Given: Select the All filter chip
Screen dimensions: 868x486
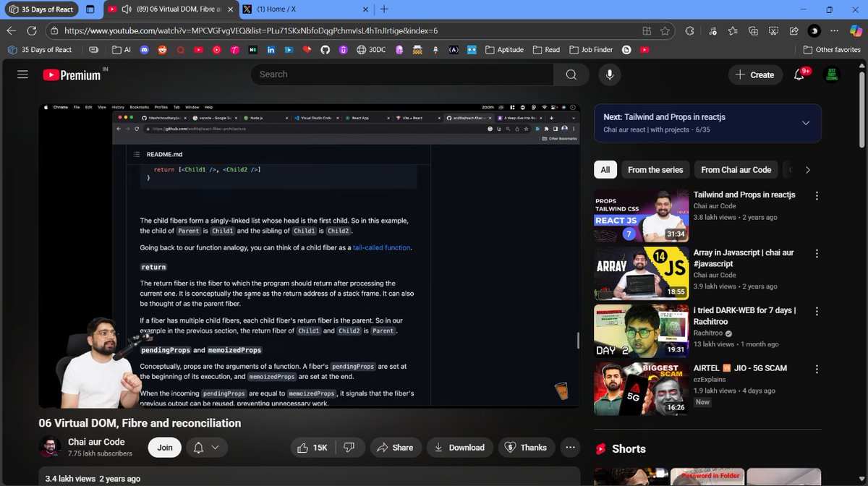Looking at the screenshot, I should 605,170.
